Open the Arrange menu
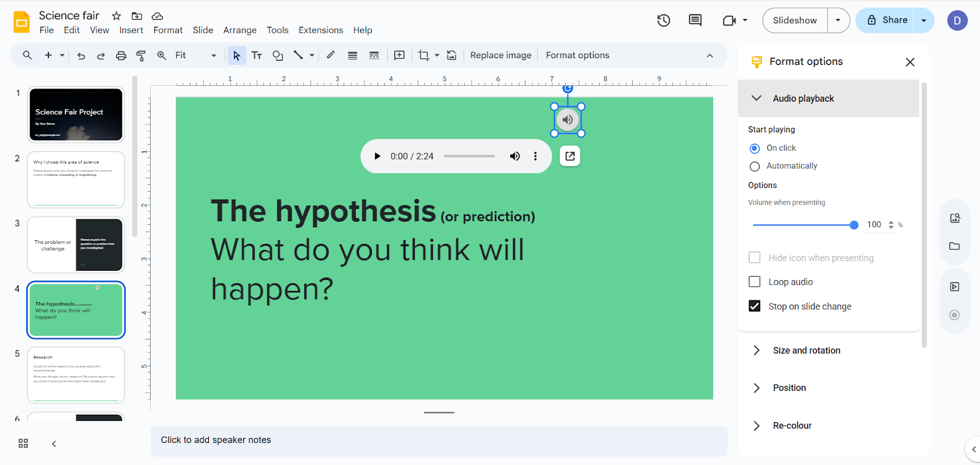 click(x=240, y=30)
